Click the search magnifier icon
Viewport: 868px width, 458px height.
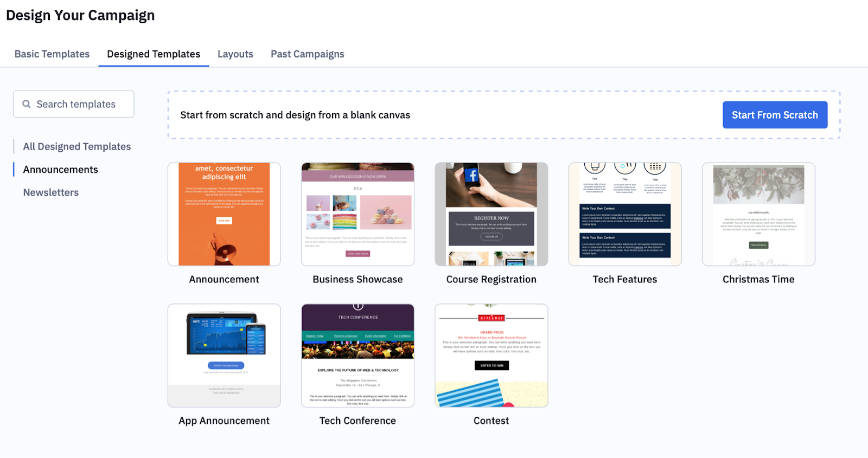[26, 104]
